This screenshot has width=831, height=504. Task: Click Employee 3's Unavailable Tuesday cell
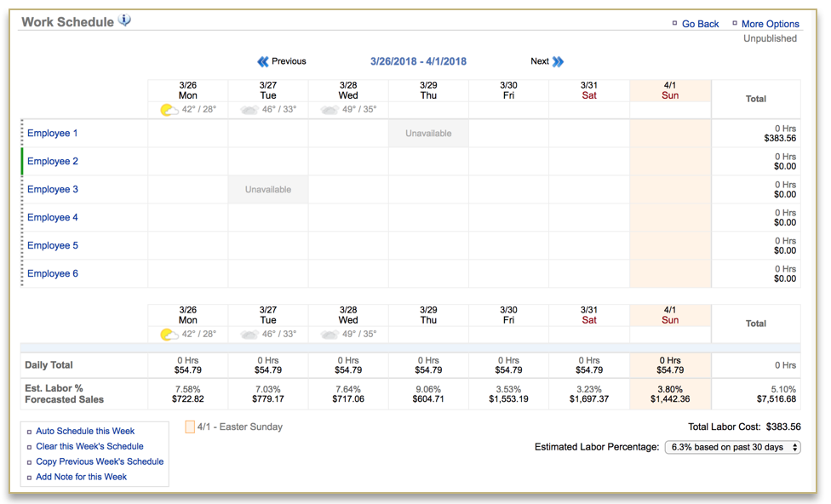point(268,190)
